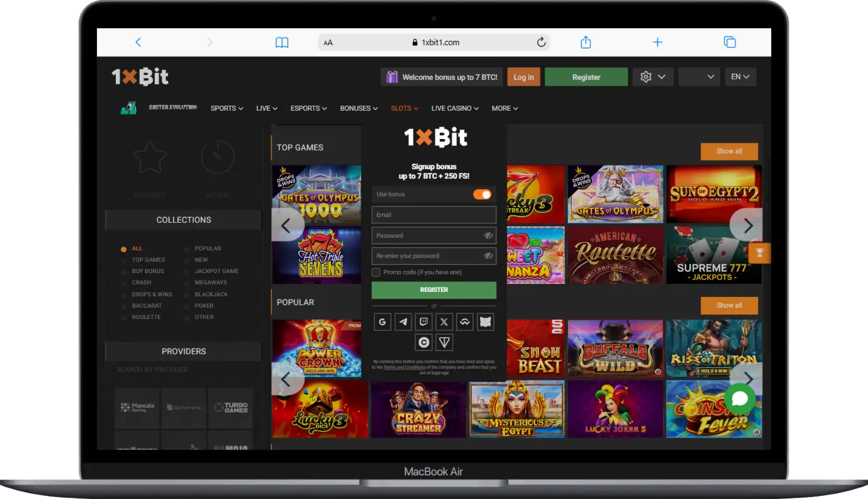The height and width of the screenshot is (499, 868).
Task: Open the Favorites star icon
Action: click(x=150, y=158)
